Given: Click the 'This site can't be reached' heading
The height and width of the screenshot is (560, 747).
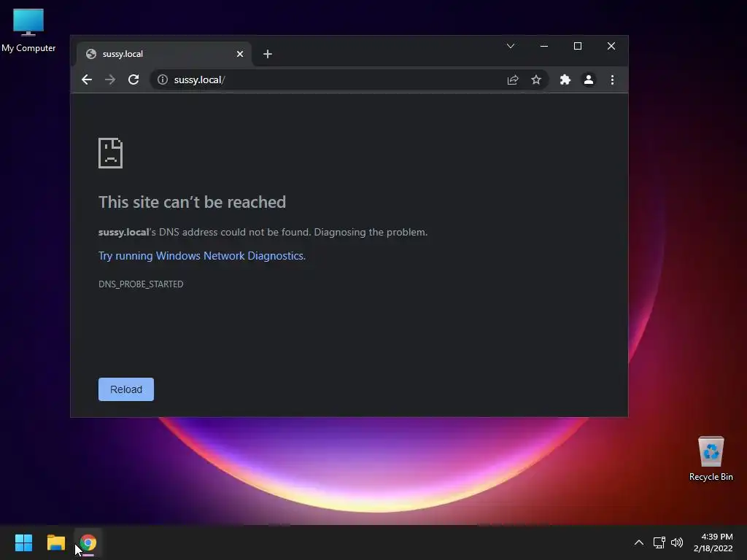Looking at the screenshot, I should (193, 202).
